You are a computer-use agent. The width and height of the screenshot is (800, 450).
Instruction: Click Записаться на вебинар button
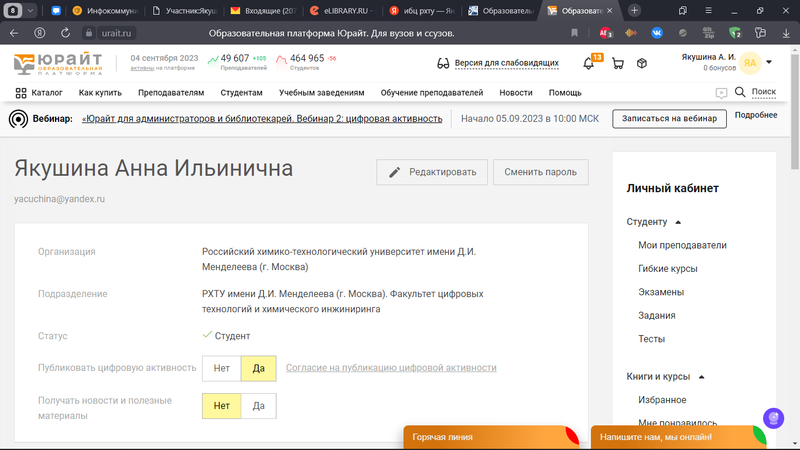click(669, 118)
